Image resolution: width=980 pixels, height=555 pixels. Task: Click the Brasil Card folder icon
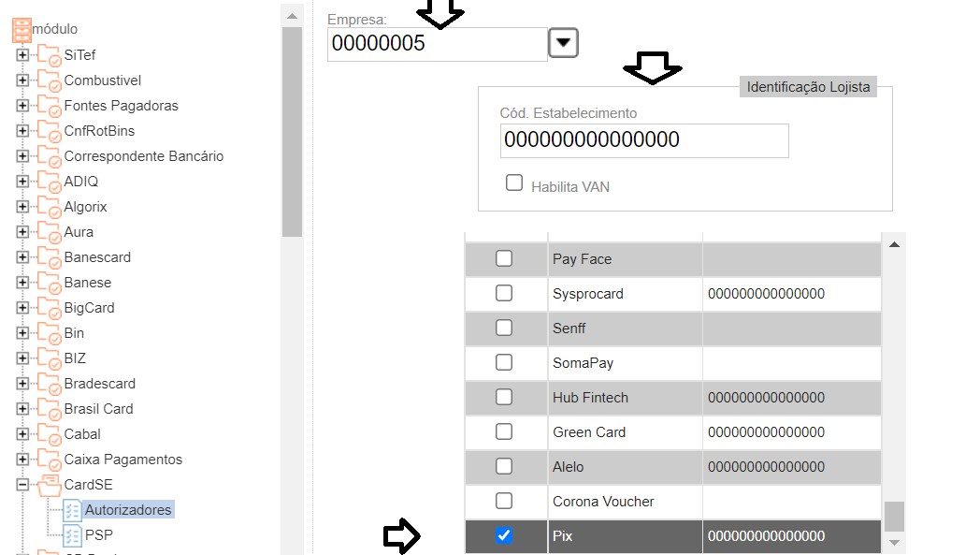(50, 409)
